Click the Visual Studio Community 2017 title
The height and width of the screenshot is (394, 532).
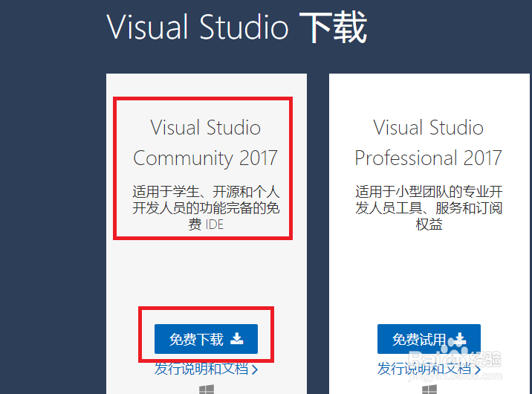[x=206, y=143]
